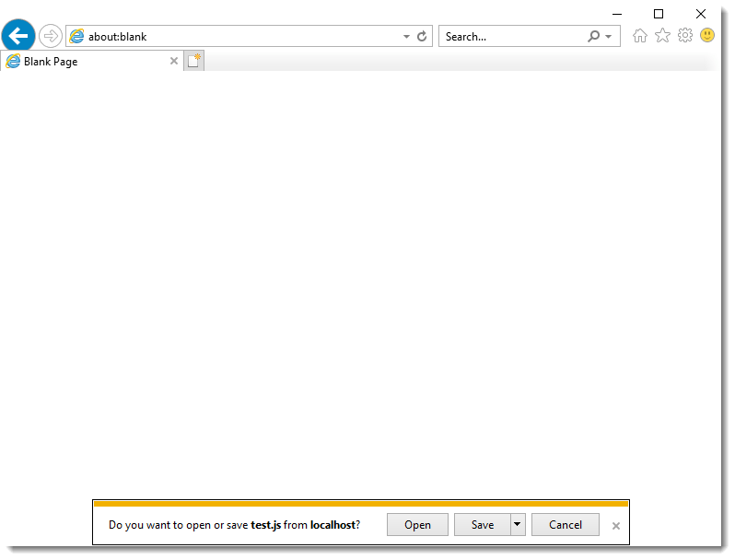Expand the search provider dropdown arrow
735x560 pixels.
[609, 37]
